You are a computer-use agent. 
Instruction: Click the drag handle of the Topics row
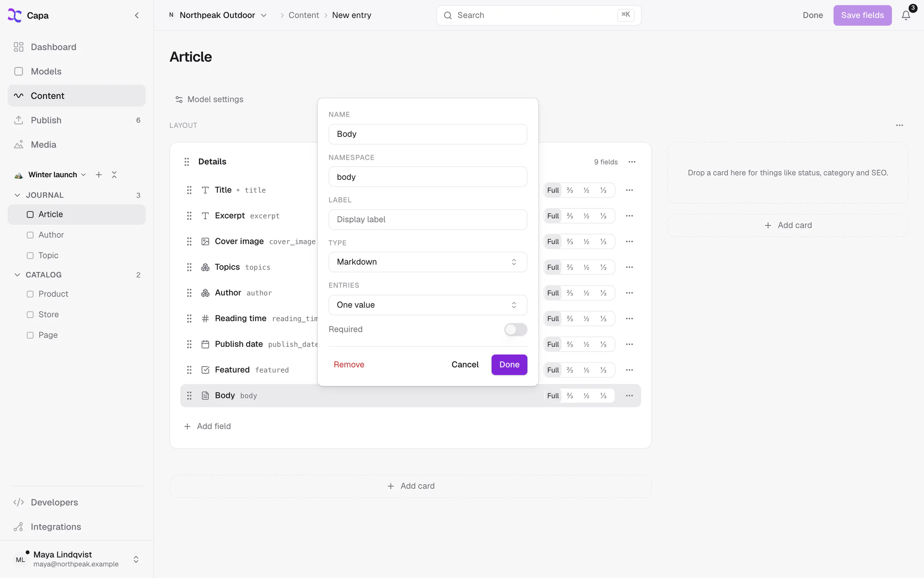(189, 267)
